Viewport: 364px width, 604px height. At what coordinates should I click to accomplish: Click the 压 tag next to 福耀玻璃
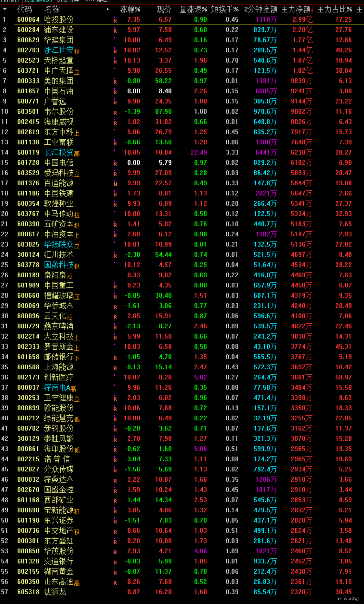point(77,297)
